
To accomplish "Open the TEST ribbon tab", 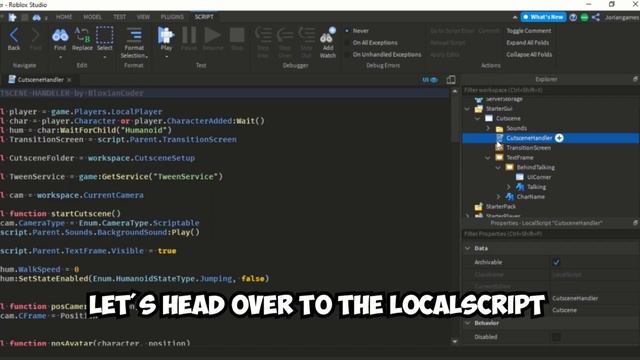I will 120,17.
